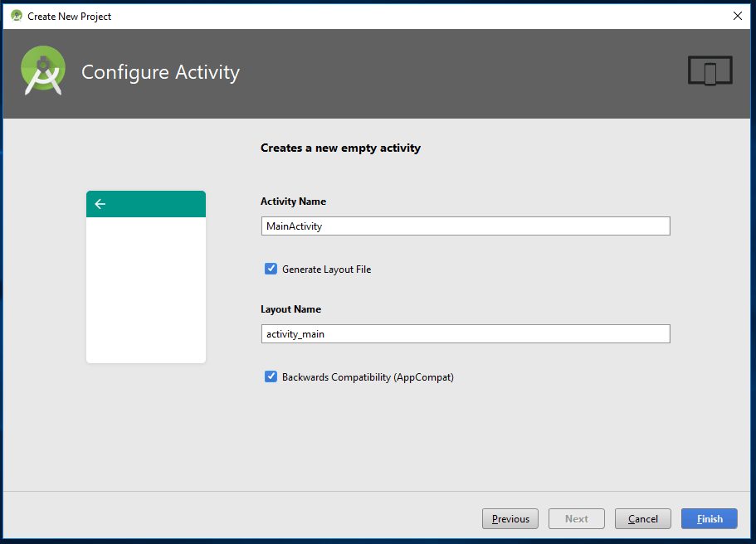The image size is (756, 544).
Task: Click the Layout Name label
Action: [x=290, y=309]
